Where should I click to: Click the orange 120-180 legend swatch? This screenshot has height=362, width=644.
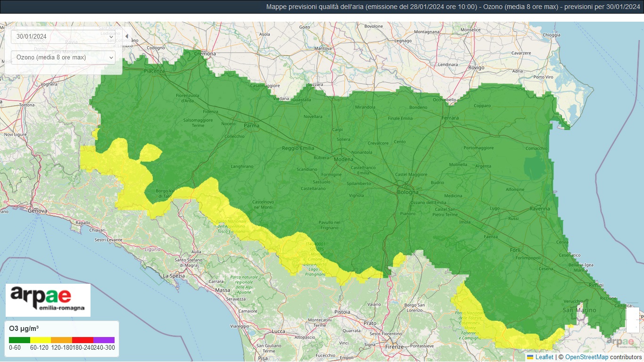click(61, 339)
